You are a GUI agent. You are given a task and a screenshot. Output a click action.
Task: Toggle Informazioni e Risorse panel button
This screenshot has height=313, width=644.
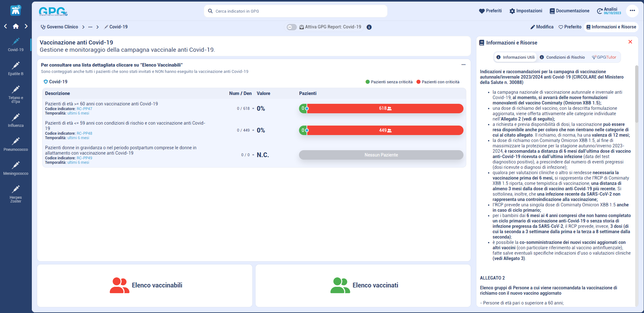(611, 27)
